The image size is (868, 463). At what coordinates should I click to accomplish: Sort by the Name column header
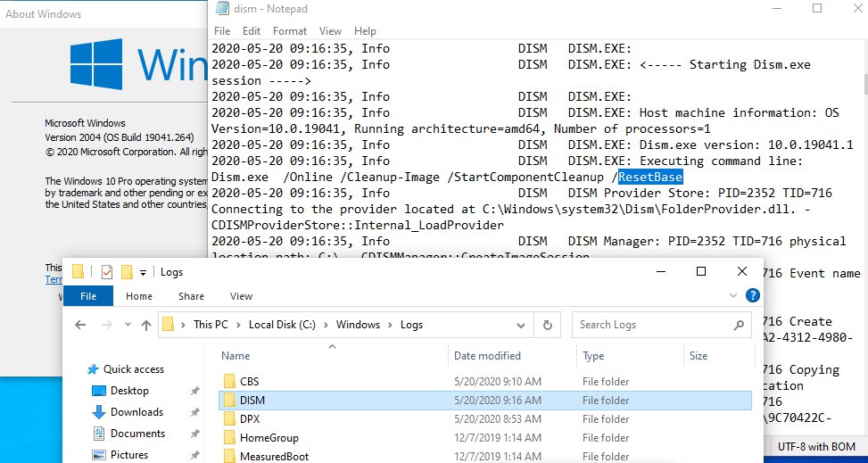point(332,356)
